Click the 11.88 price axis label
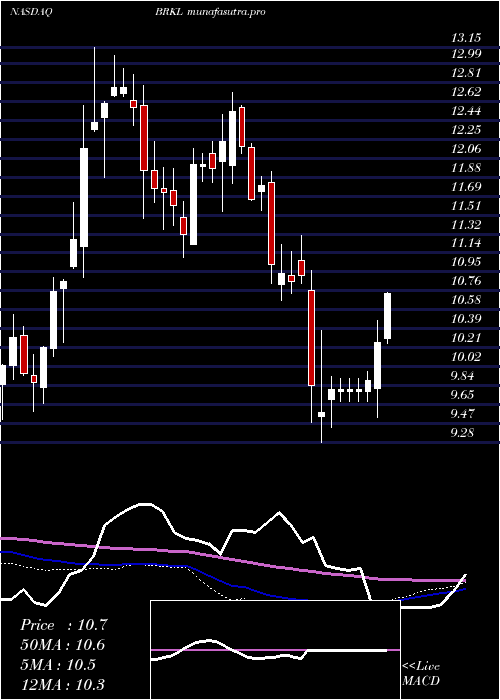 [x=466, y=168]
